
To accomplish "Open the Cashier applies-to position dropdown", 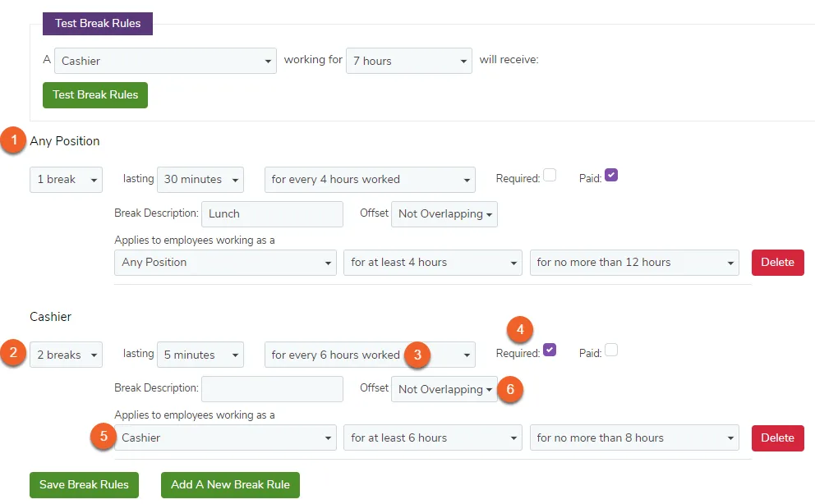I will tap(225, 438).
